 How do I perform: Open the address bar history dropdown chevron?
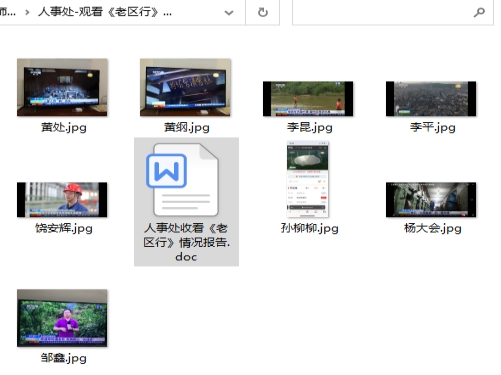(x=229, y=13)
